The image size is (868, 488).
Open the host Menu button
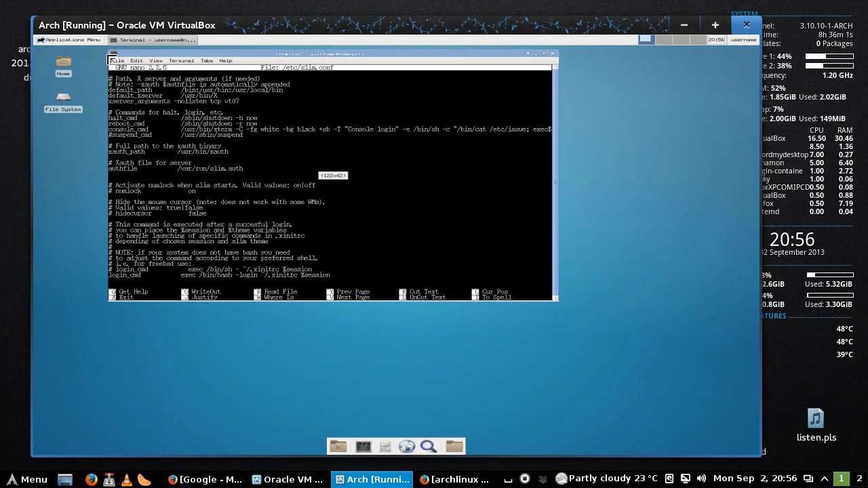27,479
